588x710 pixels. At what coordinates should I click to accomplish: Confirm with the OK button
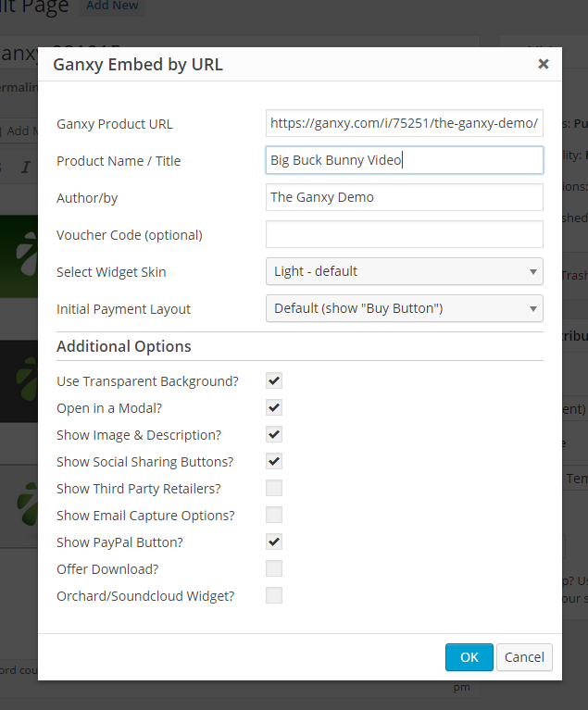click(x=469, y=657)
